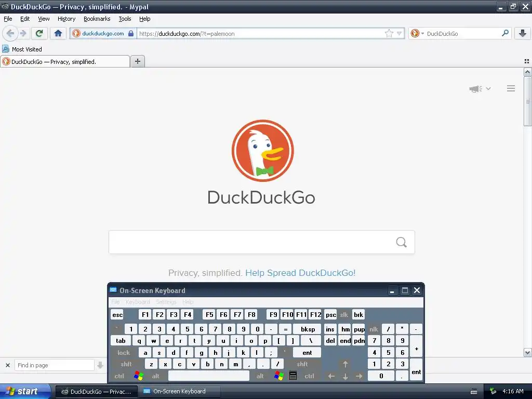Toggle the left alt key
The image size is (532, 399).
[x=156, y=376]
